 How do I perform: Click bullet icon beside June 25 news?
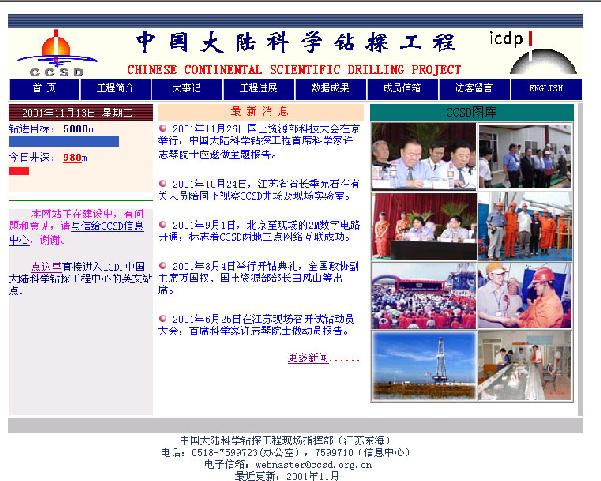pyautogui.click(x=162, y=319)
